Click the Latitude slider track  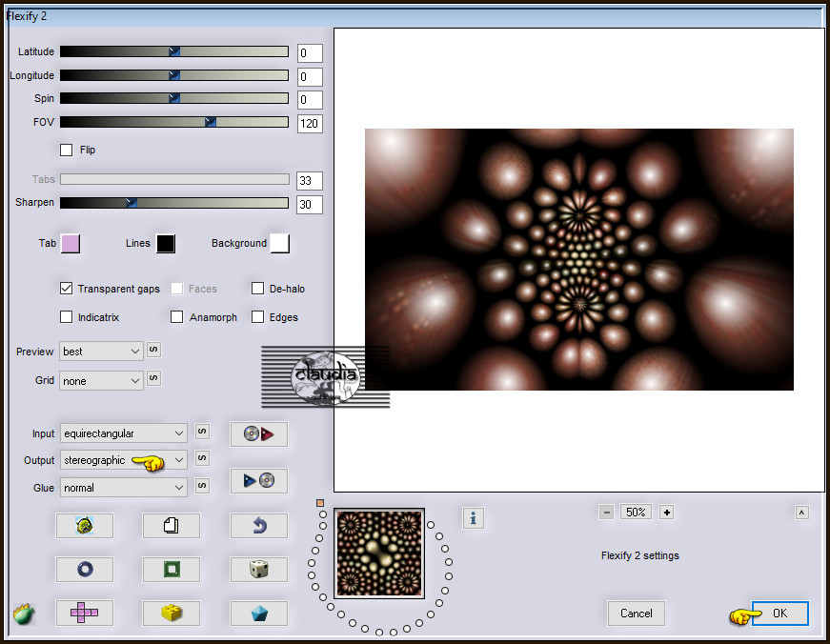174,51
